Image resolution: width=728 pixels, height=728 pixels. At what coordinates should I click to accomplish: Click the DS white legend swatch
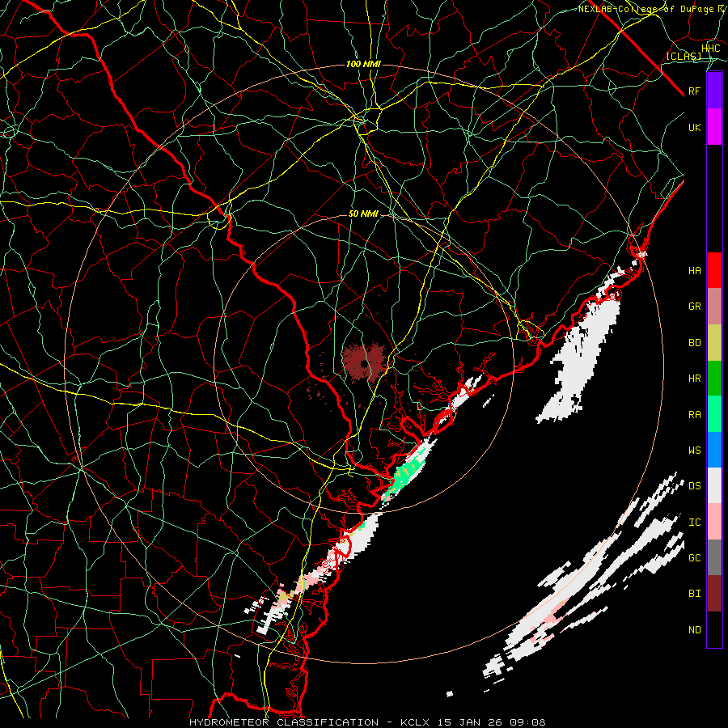[714, 485]
